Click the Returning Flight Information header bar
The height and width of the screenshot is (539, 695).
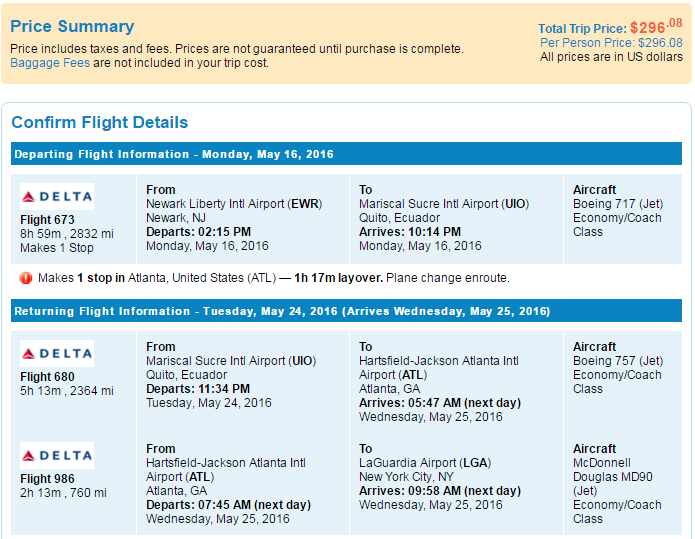pos(346,311)
